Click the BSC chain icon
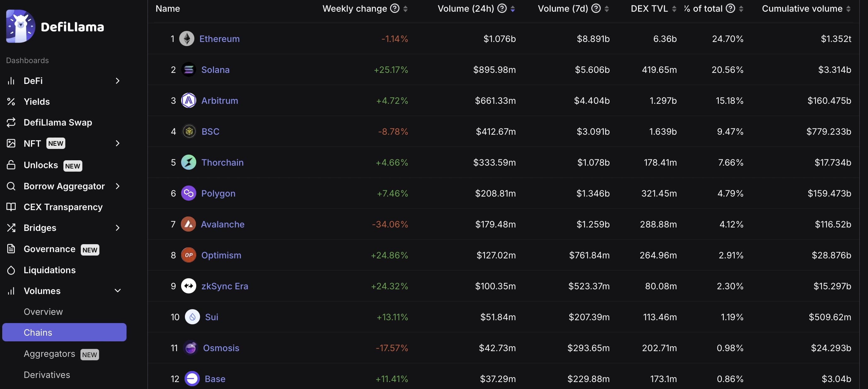Image resolution: width=868 pixels, height=389 pixels. tap(189, 131)
